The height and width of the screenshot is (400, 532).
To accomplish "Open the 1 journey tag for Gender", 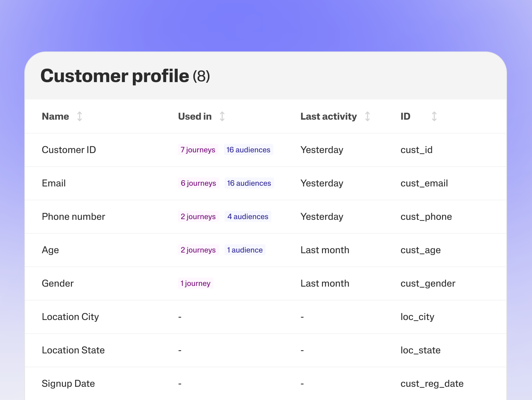I will (195, 283).
